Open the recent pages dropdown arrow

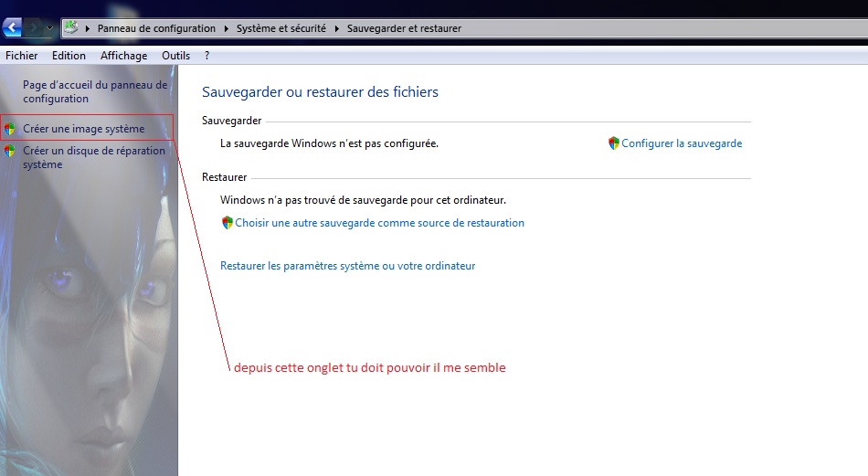(x=50, y=28)
